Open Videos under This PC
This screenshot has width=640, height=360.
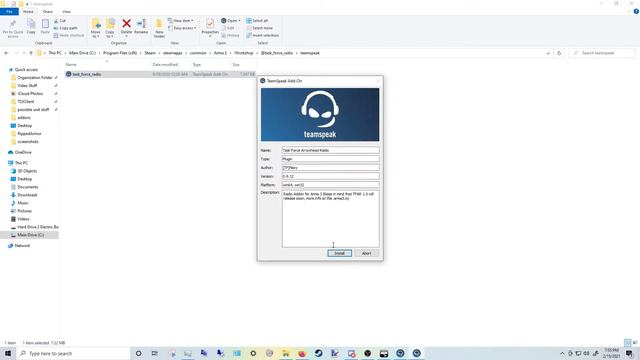tap(23, 219)
